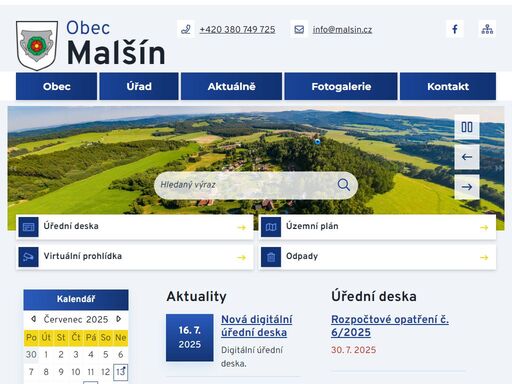Show previous banner slide with left arrow
Screen dimensions: 512x384
(467, 157)
